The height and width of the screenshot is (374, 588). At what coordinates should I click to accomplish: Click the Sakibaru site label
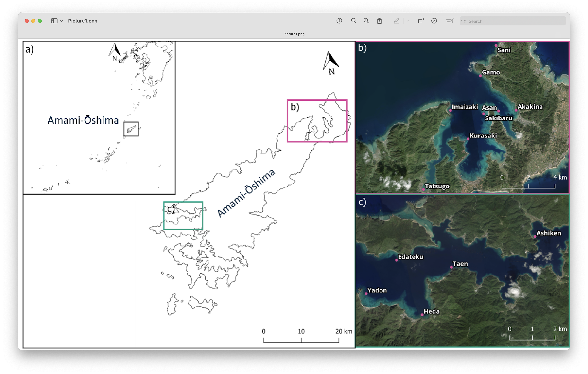click(x=498, y=118)
